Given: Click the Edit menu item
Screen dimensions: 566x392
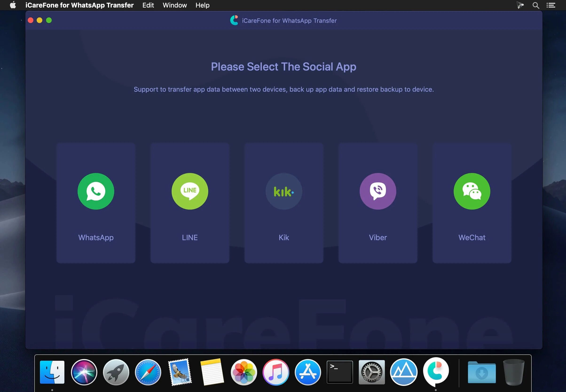Looking at the screenshot, I should (148, 5).
